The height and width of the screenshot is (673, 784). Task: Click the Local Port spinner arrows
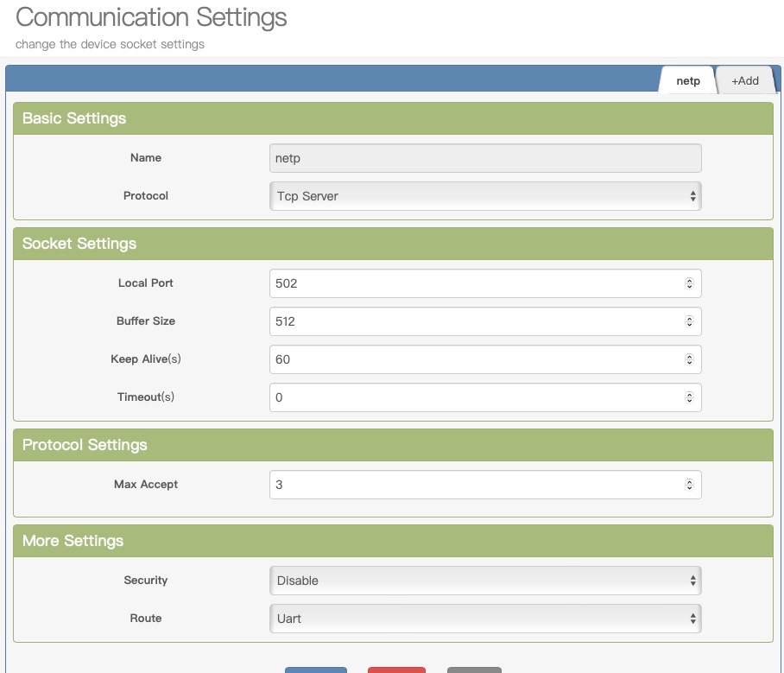689,283
